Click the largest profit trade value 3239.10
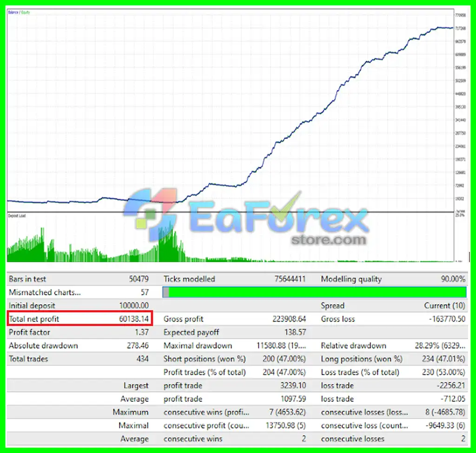Viewport: 476px width, 453px height. [293, 386]
